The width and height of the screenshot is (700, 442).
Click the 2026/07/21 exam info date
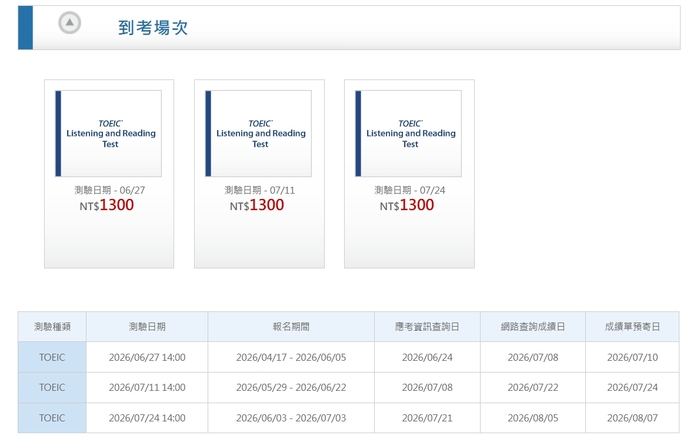pyautogui.click(x=427, y=418)
